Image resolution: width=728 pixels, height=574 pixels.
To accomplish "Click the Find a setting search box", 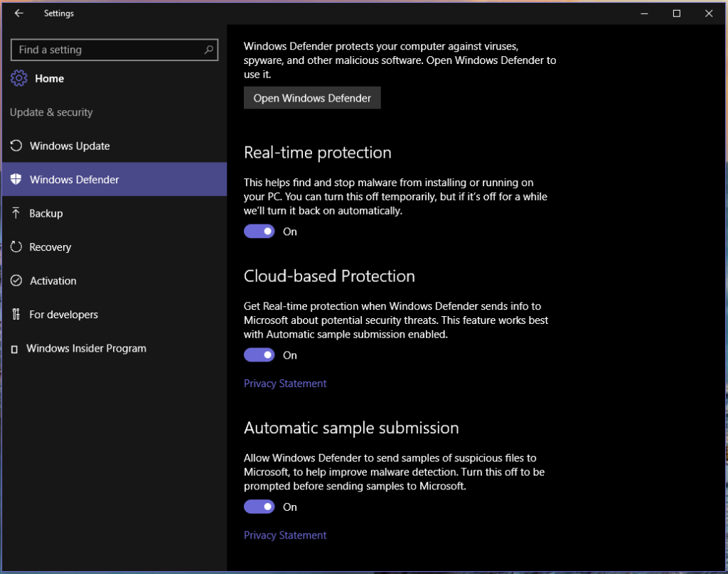I will (x=107, y=50).
